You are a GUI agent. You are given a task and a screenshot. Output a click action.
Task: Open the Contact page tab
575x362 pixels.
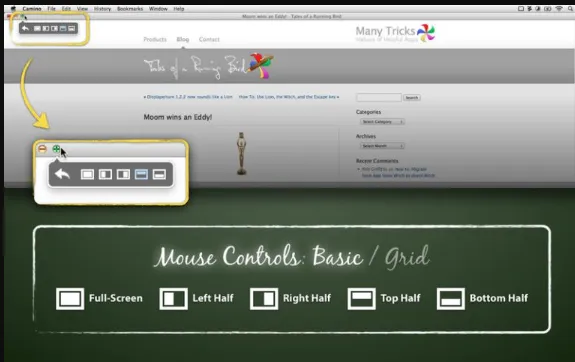pos(209,39)
